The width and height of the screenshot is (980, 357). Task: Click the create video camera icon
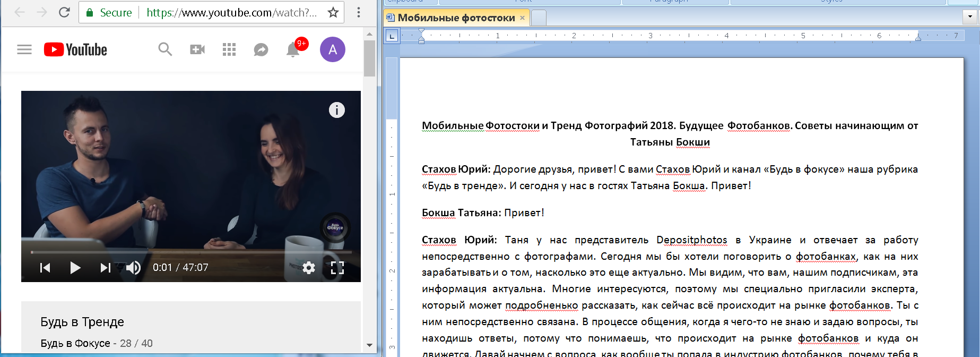197,49
